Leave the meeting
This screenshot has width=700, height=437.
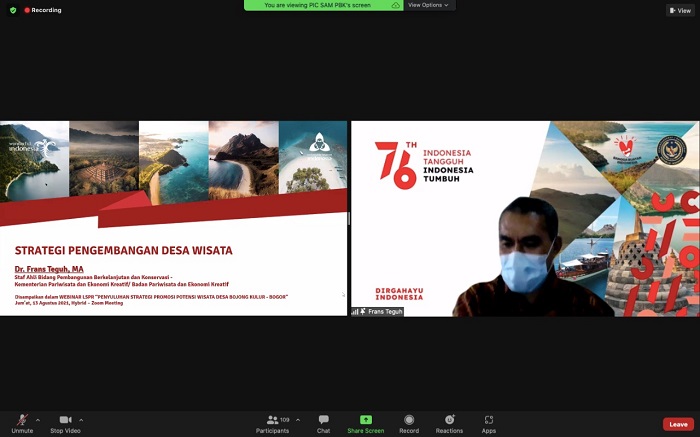coord(677,424)
